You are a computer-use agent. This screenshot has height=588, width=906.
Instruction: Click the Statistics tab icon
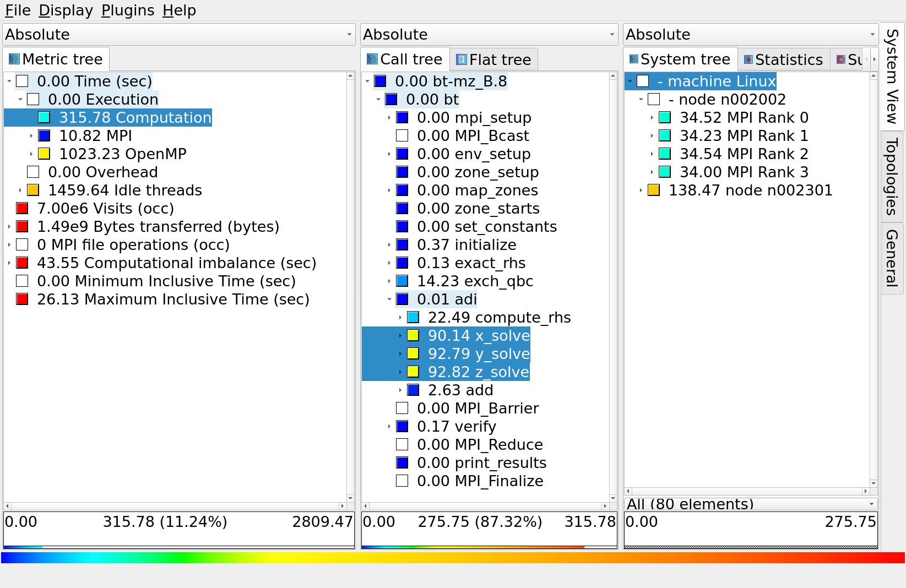click(748, 59)
